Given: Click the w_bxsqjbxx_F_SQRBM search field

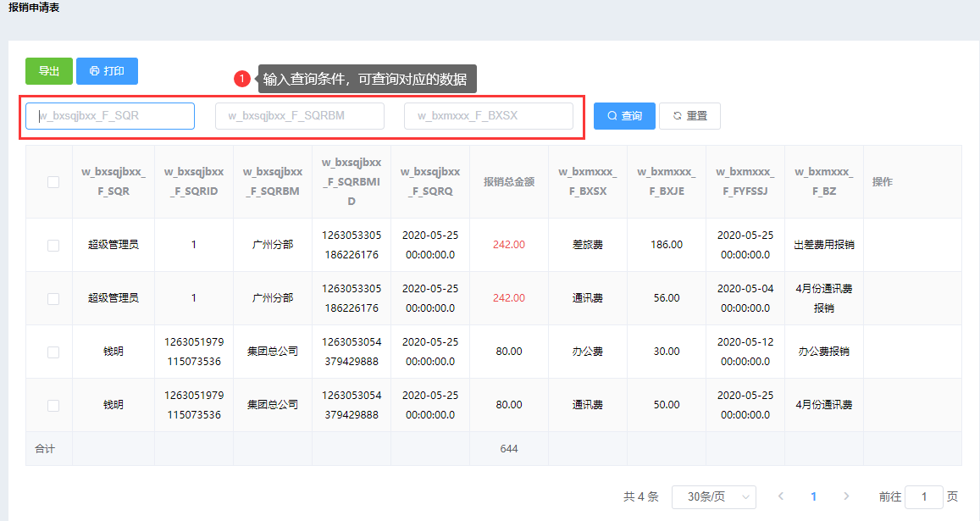Looking at the screenshot, I should 299,116.
